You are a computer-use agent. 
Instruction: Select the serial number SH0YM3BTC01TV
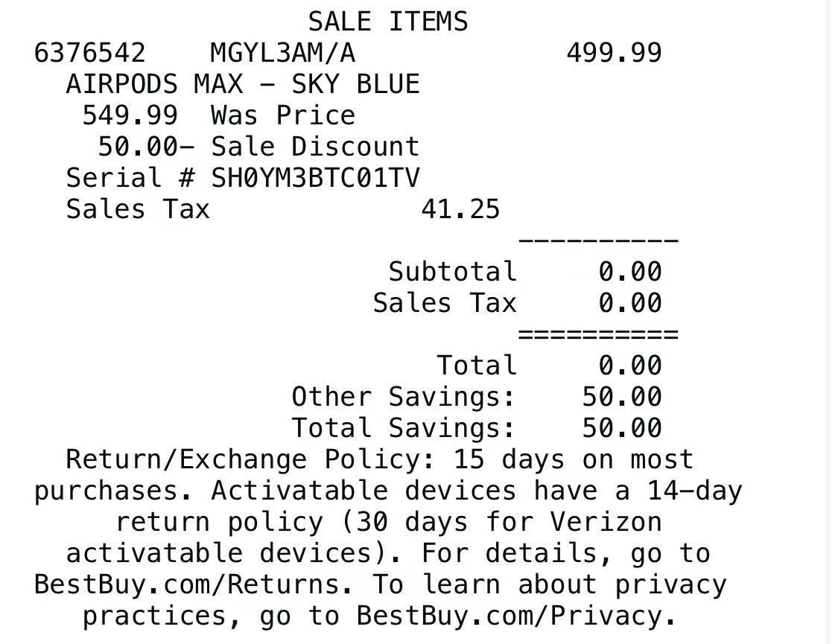(x=316, y=179)
